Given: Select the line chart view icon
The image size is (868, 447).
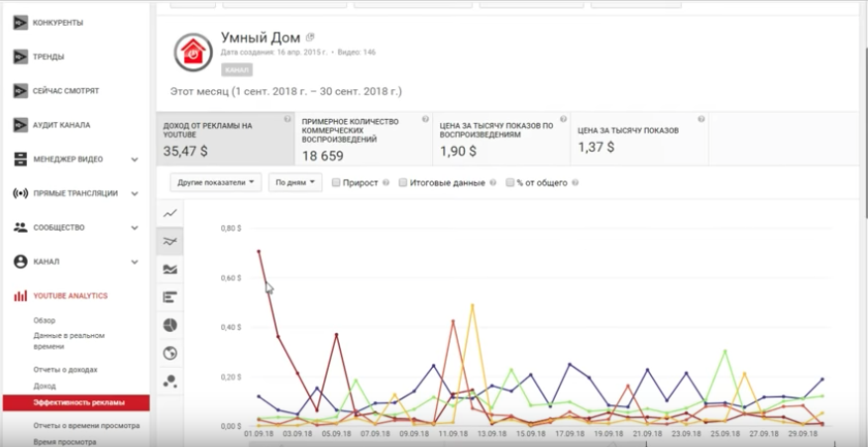Looking at the screenshot, I should [170, 213].
